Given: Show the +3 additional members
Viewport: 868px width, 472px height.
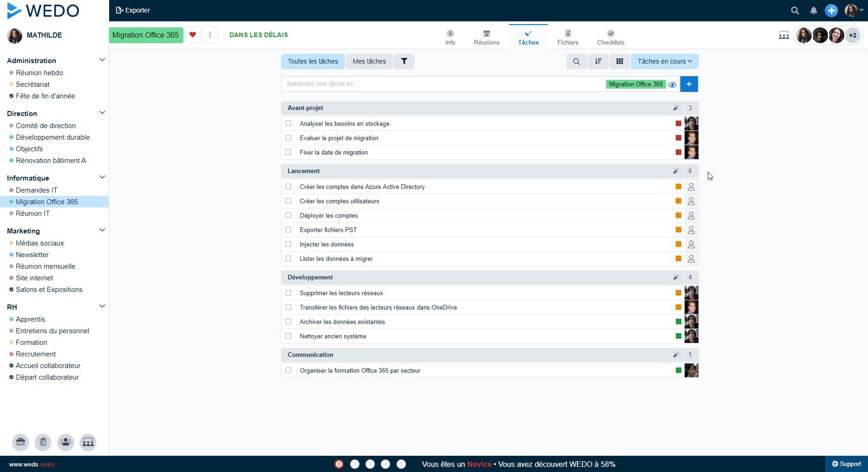Looking at the screenshot, I should click(853, 35).
